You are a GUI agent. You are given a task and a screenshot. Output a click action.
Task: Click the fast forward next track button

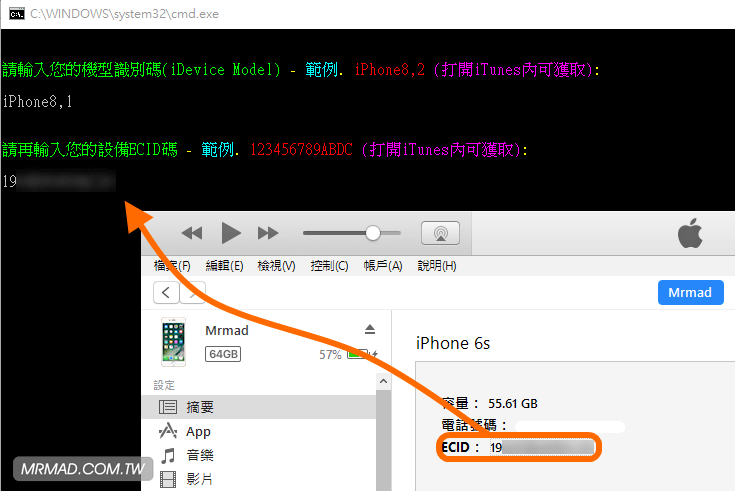click(268, 233)
